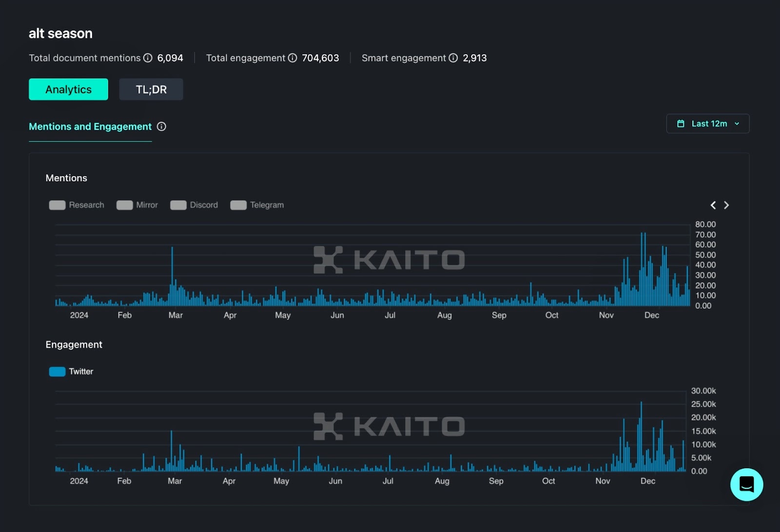Open the Analytics tab

68,89
